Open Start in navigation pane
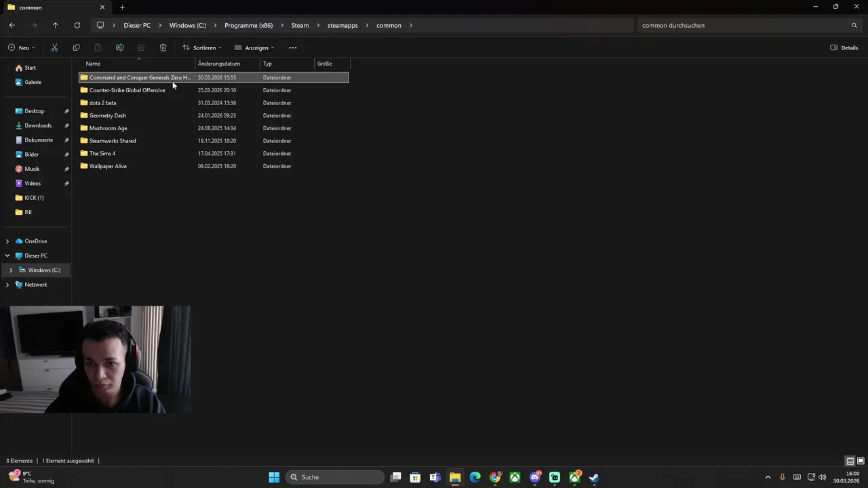 click(30, 68)
